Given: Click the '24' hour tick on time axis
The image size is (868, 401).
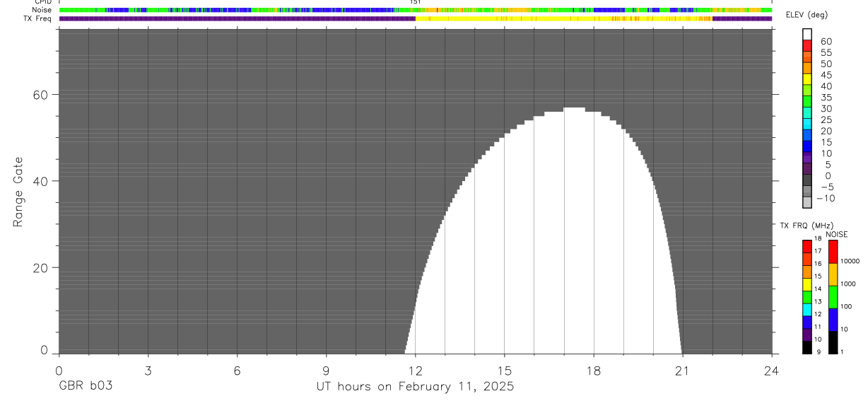Looking at the screenshot, I should click(x=772, y=370).
